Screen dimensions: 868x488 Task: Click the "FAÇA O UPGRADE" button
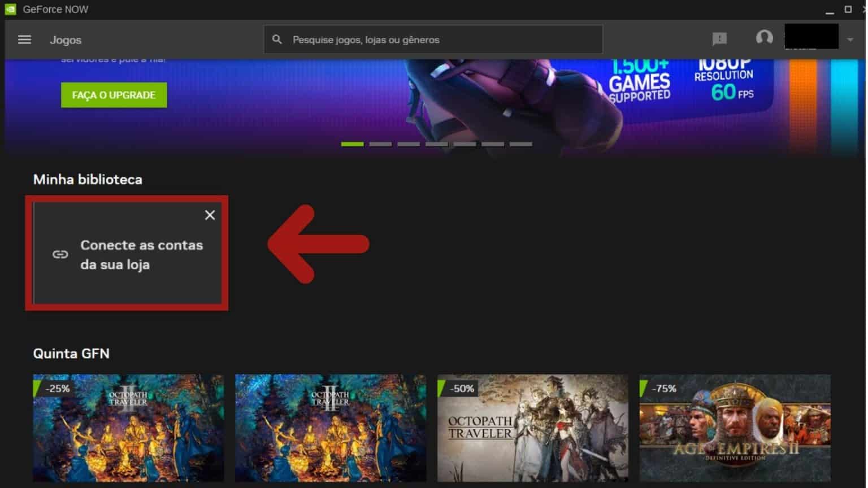point(114,95)
